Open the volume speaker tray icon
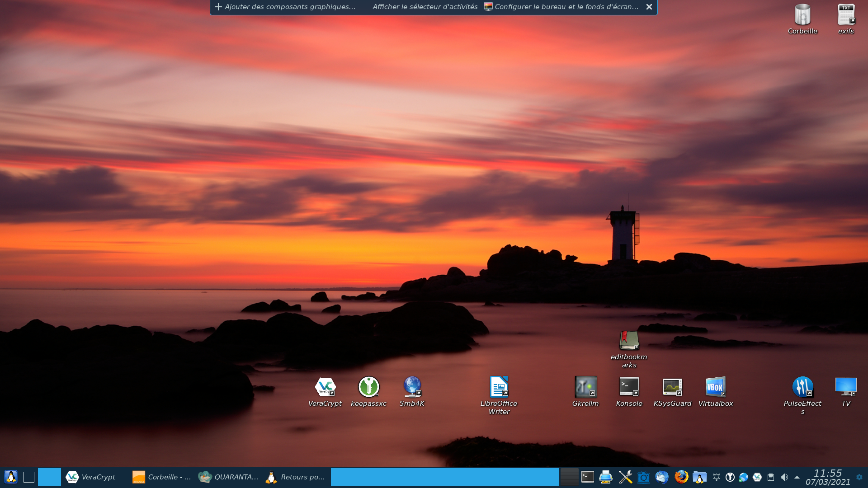 [x=784, y=477]
